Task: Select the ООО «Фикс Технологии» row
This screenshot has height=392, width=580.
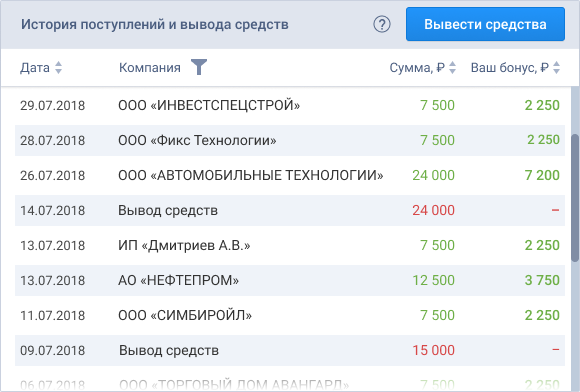Action: 290,141
